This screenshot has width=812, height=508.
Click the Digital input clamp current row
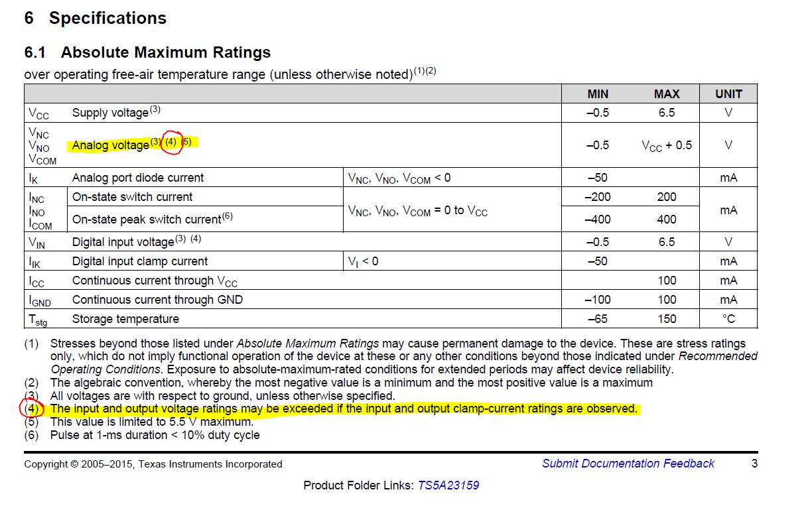pyautogui.click(x=391, y=261)
